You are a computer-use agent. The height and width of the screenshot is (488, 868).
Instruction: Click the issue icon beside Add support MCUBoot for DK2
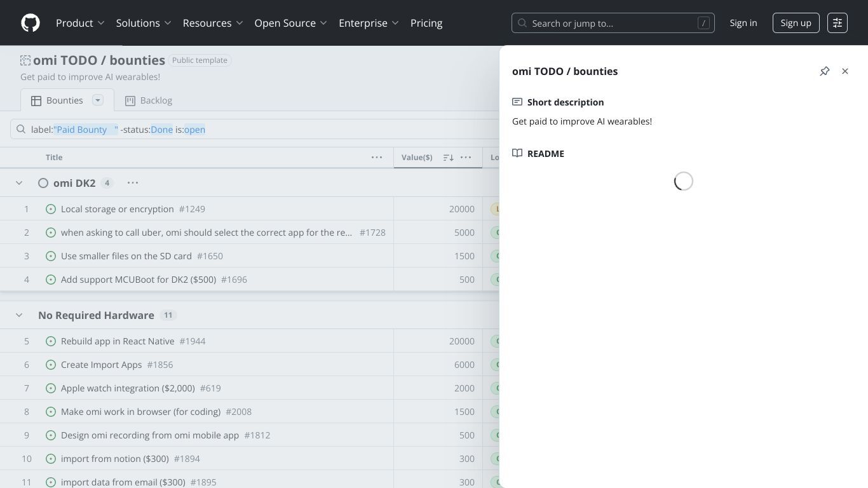tap(51, 280)
